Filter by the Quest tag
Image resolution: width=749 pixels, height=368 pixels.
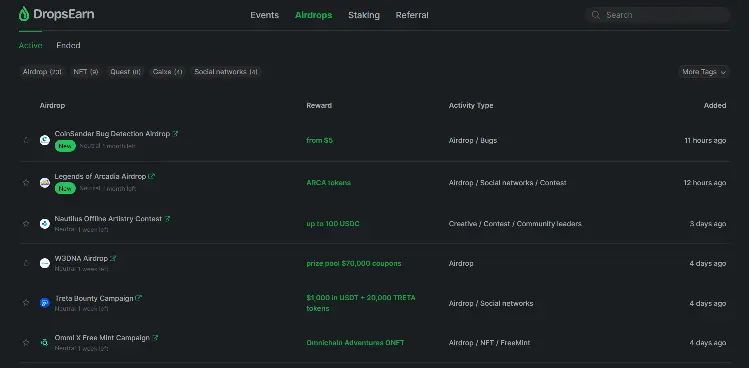pos(125,72)
